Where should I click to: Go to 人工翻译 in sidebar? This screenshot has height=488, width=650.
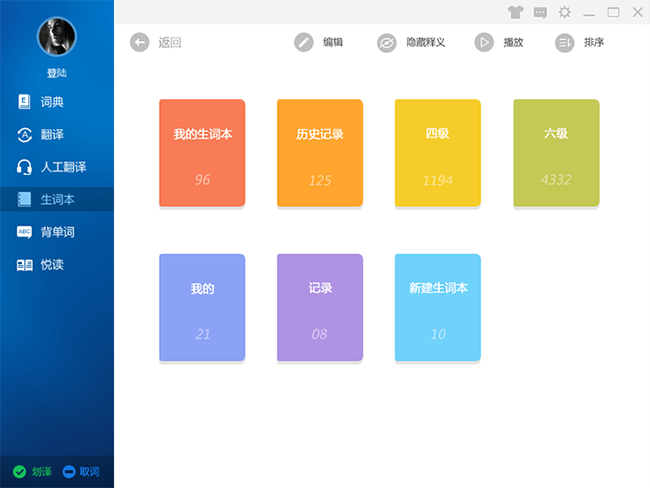(x=62, y=167)
